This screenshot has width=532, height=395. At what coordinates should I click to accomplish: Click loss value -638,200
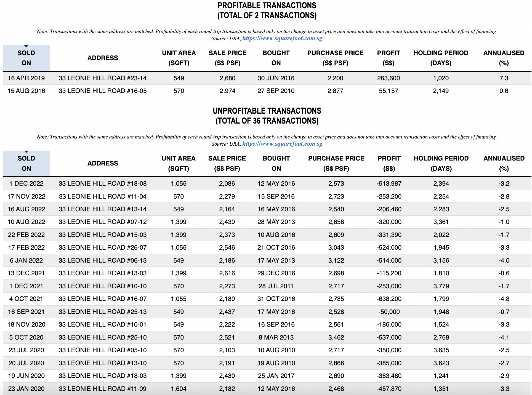(x=389, y=299)
